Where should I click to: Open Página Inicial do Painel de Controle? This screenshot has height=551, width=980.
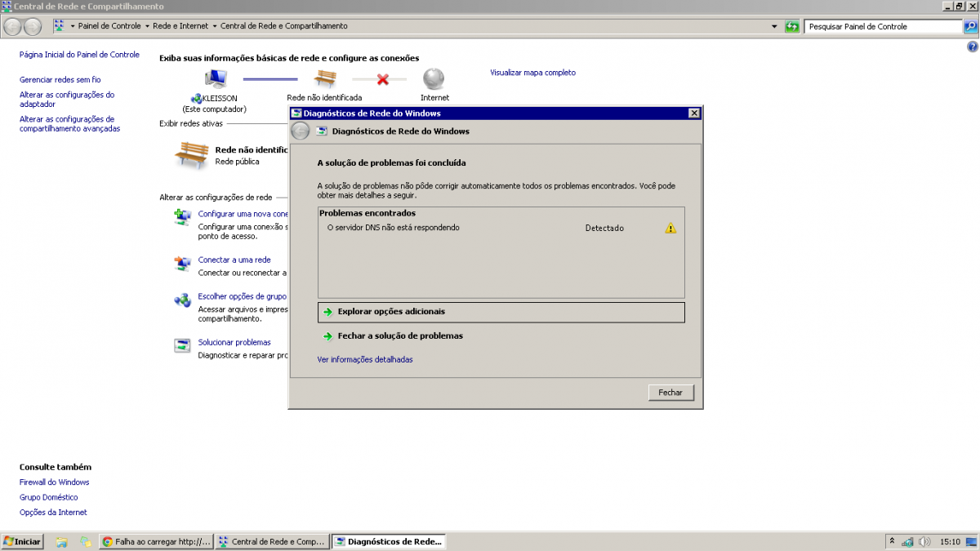pyautogui.click(x=79, y=55)
